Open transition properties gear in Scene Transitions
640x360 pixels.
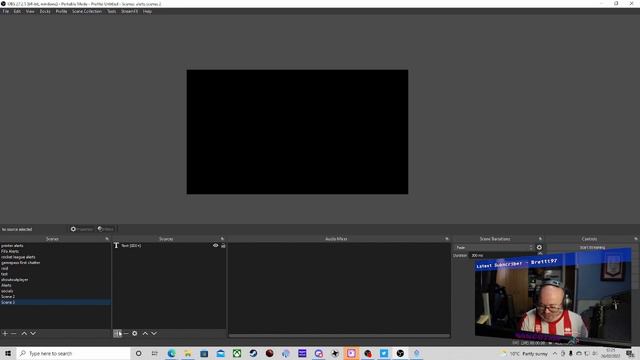[x=539, y=247]
